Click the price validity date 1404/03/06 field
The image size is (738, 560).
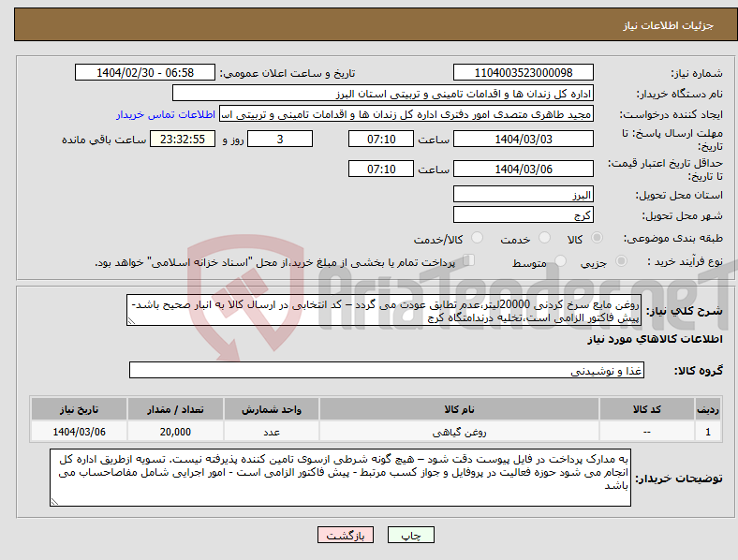524,169
